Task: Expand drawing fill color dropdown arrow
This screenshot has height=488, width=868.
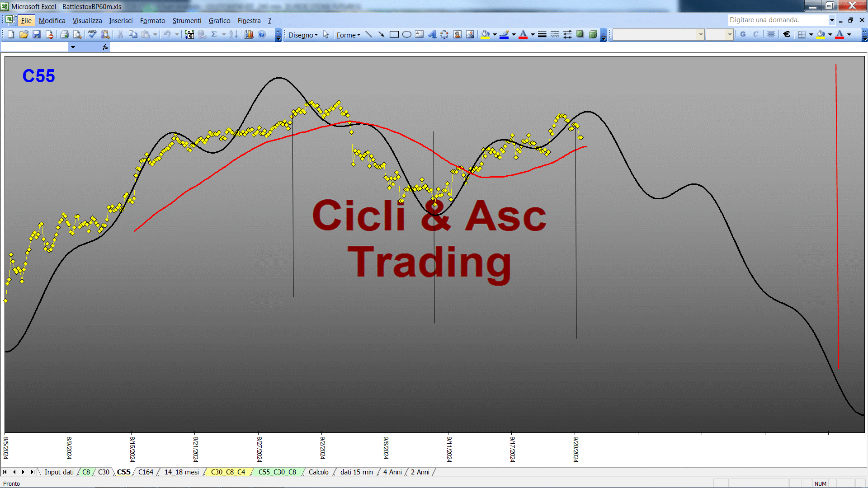Action: click(495, 34)
